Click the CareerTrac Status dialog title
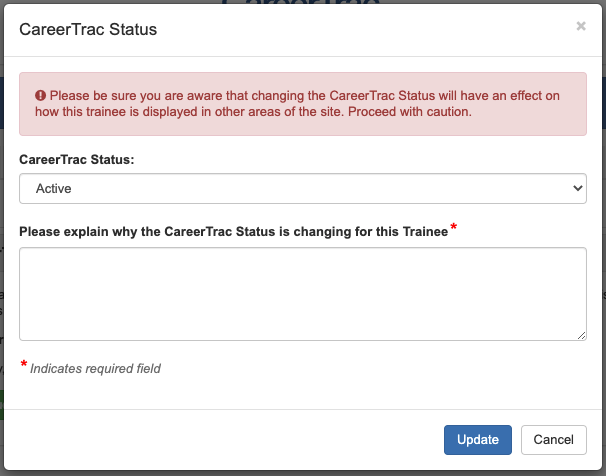 (x=88, y=30)
